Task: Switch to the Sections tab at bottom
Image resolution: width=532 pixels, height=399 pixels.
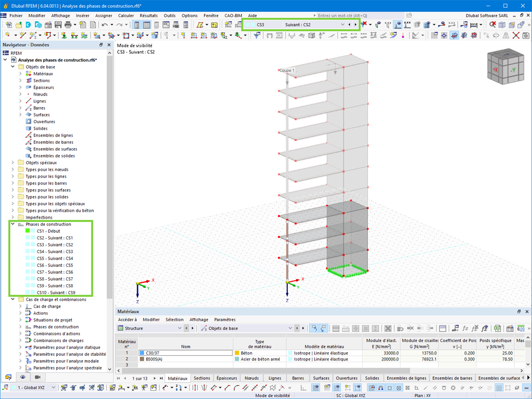Action: [202, 378]
